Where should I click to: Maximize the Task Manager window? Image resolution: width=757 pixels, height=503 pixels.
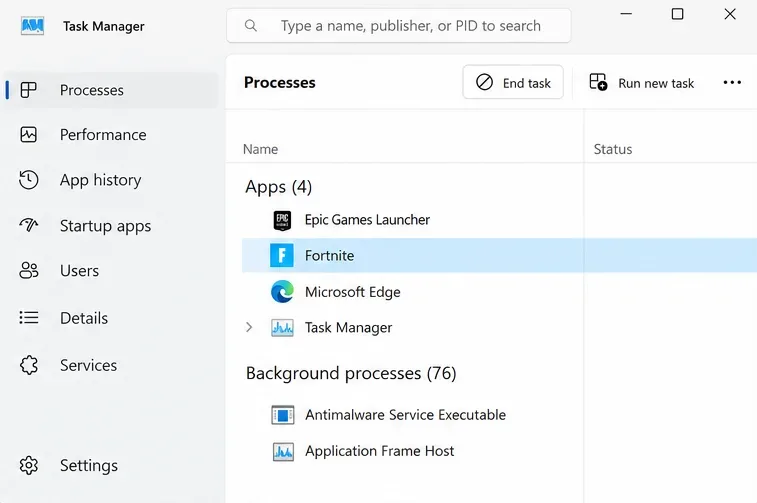677,14
